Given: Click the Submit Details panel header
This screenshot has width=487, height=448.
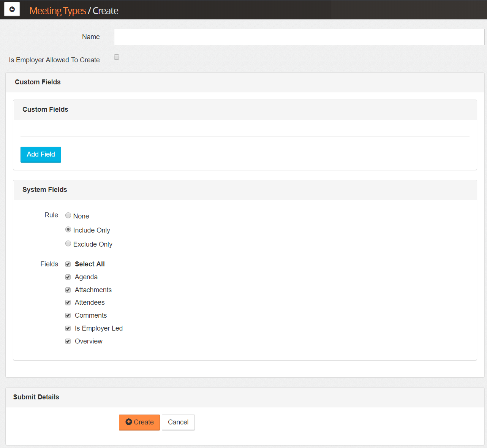Looking at the screenshot, I should point(36,397).
